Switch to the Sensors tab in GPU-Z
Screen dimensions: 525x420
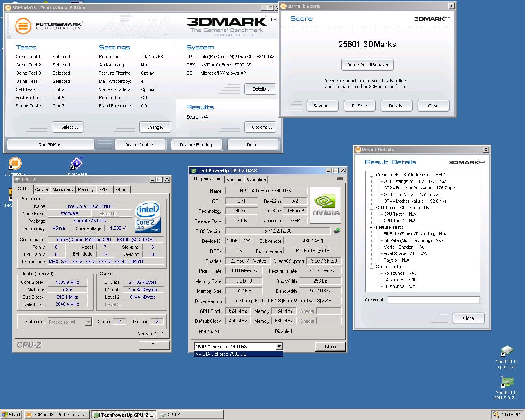(x=234, y=180)
